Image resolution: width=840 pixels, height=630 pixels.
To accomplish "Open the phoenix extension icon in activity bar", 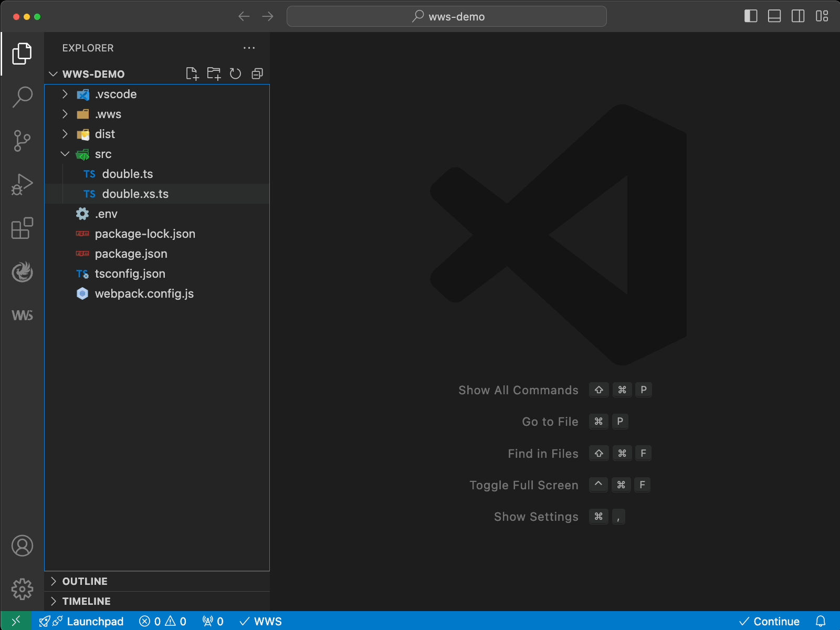I will 22,272.
